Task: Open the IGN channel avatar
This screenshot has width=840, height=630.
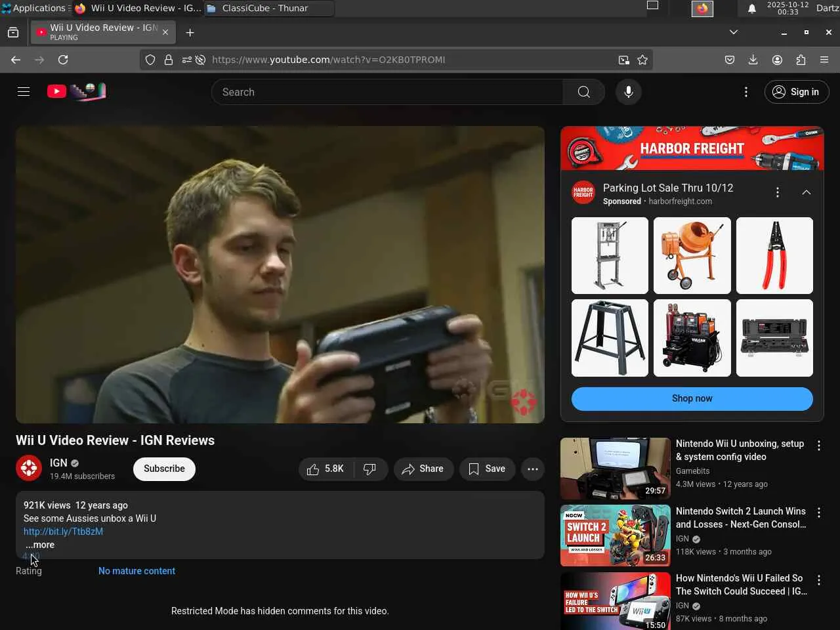Action: [x=29, y=469]
